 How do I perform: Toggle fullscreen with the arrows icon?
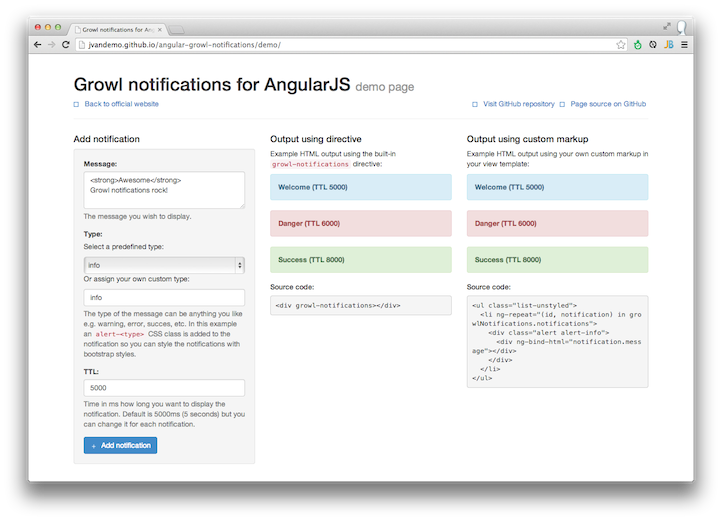coord(667,27)
